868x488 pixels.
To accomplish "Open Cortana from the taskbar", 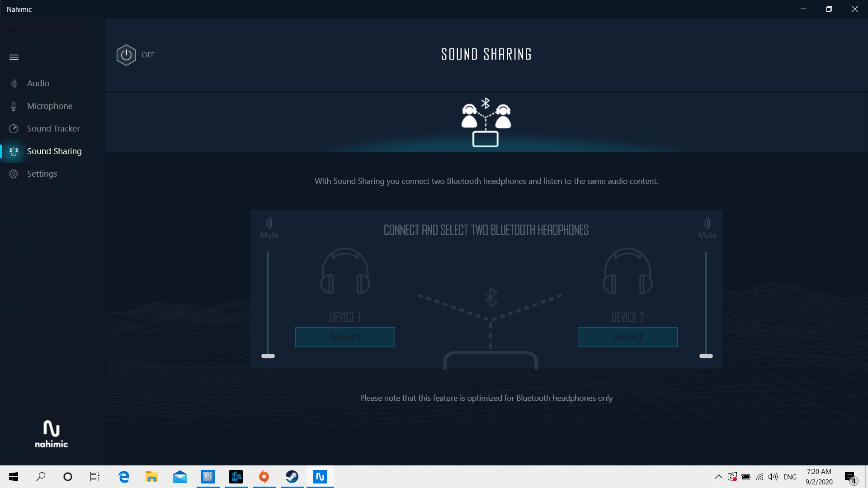I will point(68,477).
